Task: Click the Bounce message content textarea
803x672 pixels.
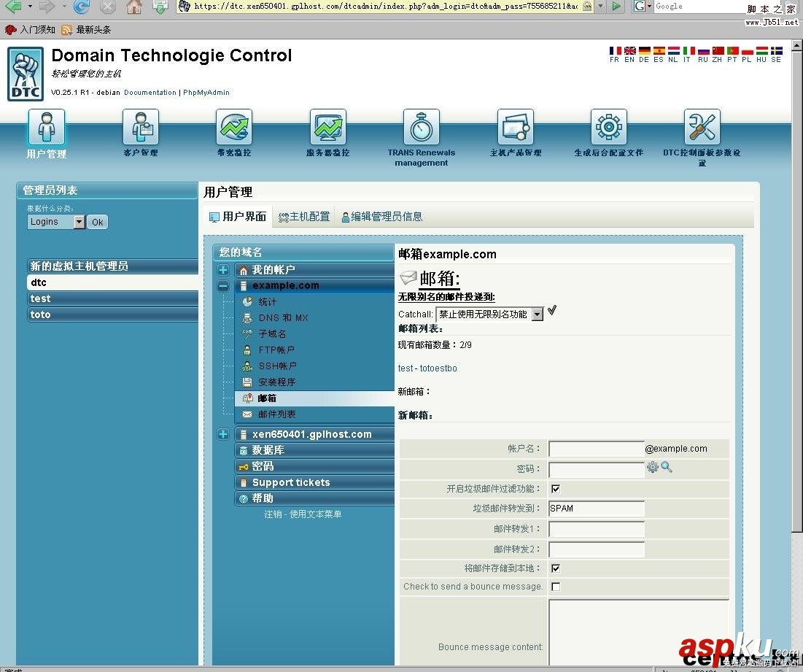Action: click(638, 633)
